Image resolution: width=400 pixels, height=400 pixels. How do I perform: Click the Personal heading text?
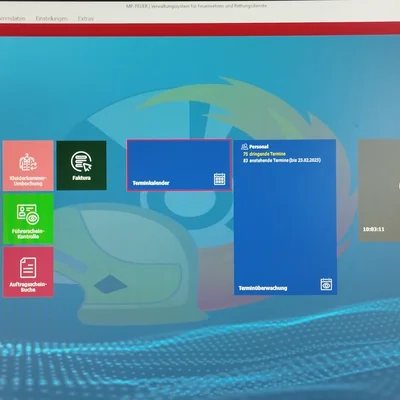coord(259,146)
